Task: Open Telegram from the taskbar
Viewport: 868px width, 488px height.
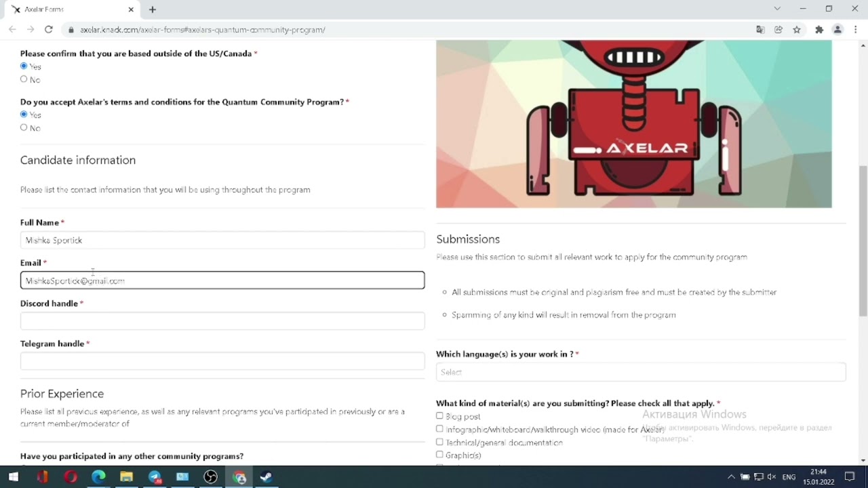Action: point(155,476)
